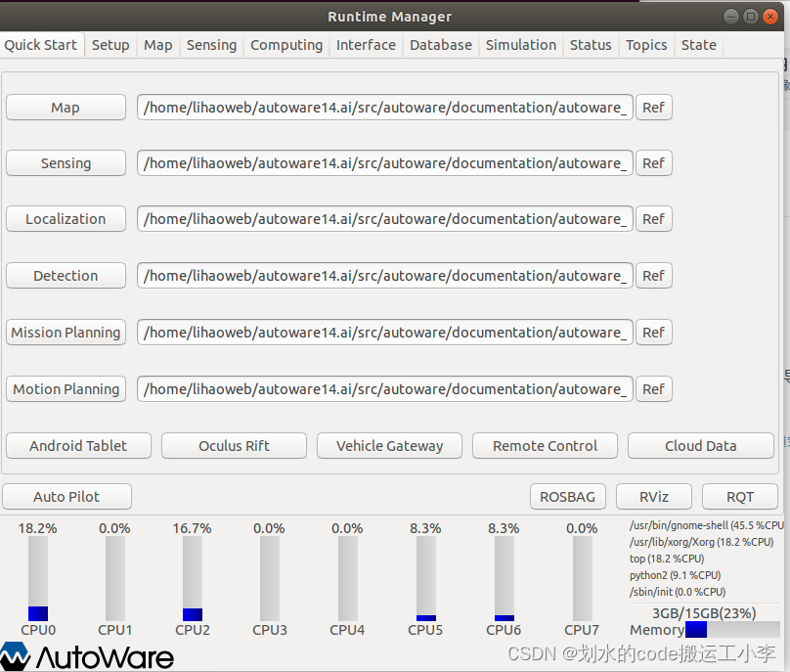Image resolution: width=790 pixels, height=672 pixels.
Task: Click the CPU6 usage bar
Action: click(x=505, y=578)
